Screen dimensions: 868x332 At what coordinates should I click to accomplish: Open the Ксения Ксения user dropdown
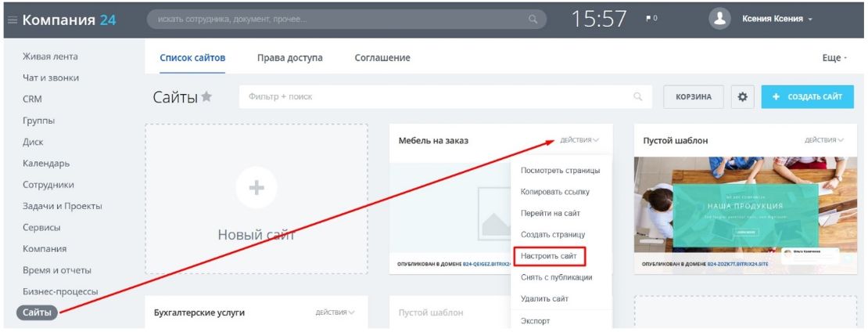coord(777,19)
